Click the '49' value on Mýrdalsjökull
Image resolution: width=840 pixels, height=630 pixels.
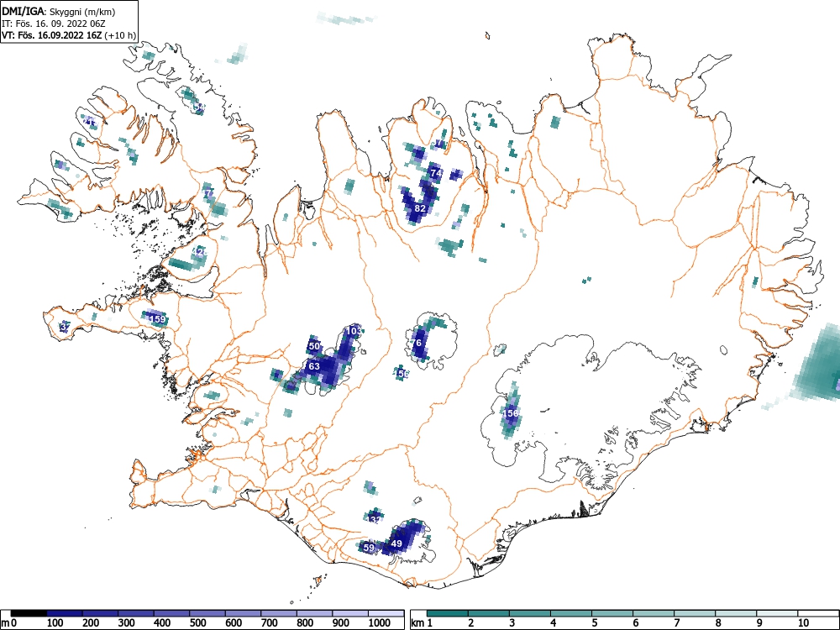pos(396,543)
